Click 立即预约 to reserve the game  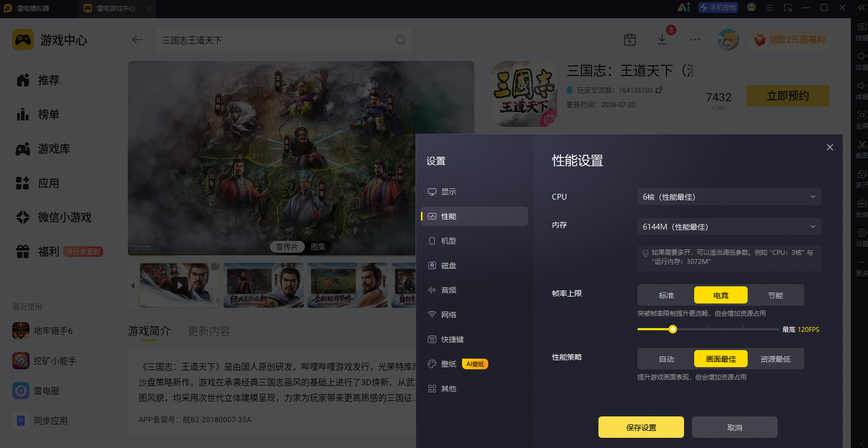pyautogui.click(x=788, y=96)
